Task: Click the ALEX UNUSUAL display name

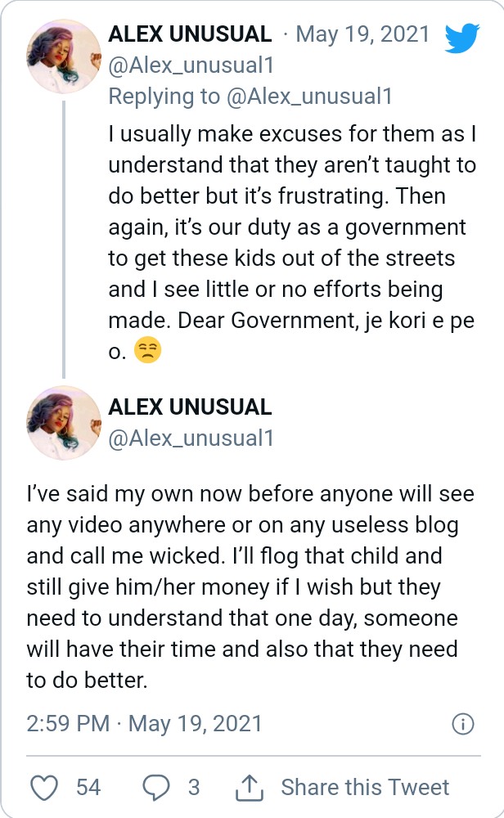Action: click(x=189, y=34)
